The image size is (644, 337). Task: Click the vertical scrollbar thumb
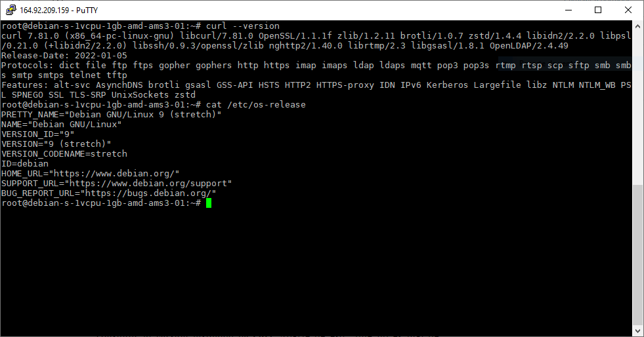637,255
